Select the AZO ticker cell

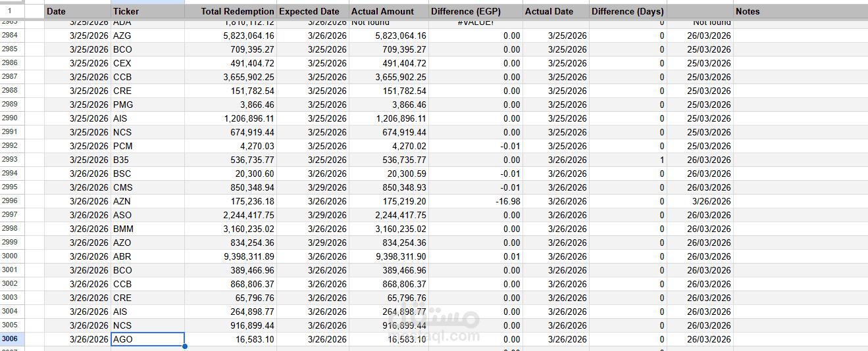point(147,243)
